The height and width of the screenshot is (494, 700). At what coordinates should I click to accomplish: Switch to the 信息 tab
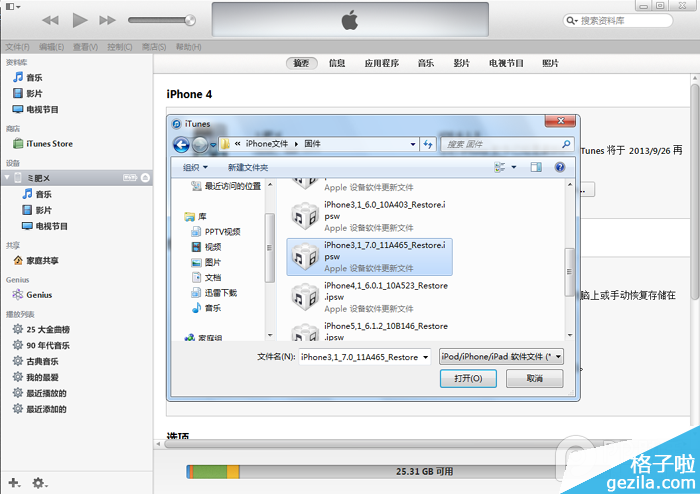point(337,63)
